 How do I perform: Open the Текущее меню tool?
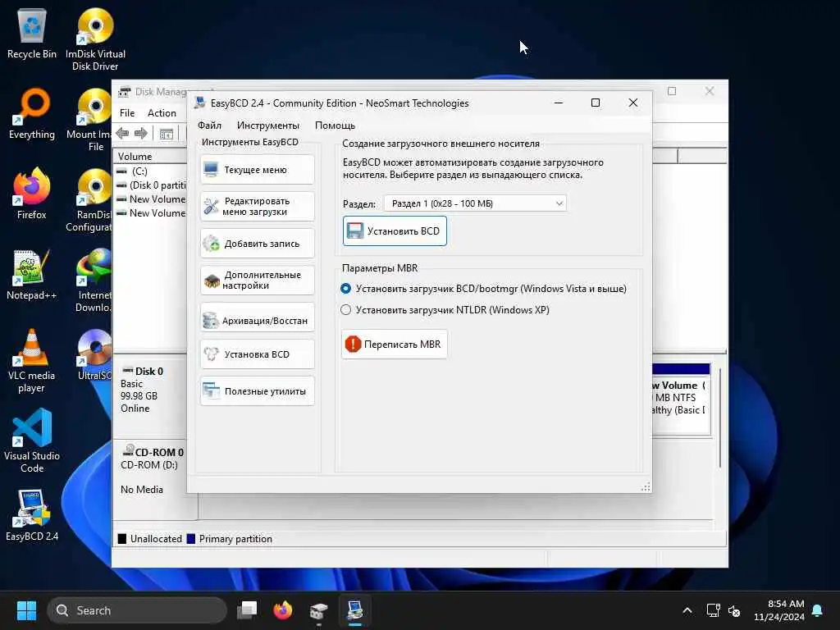[x=257, y=170]
